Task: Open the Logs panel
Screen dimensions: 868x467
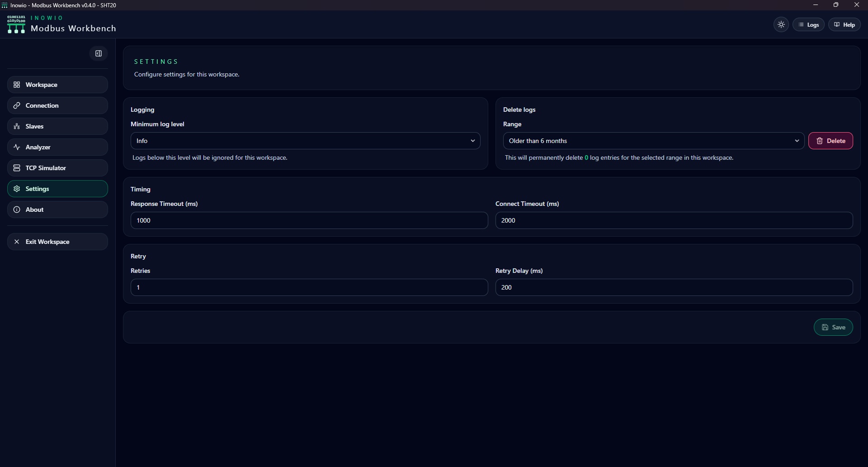Action: 808,25
